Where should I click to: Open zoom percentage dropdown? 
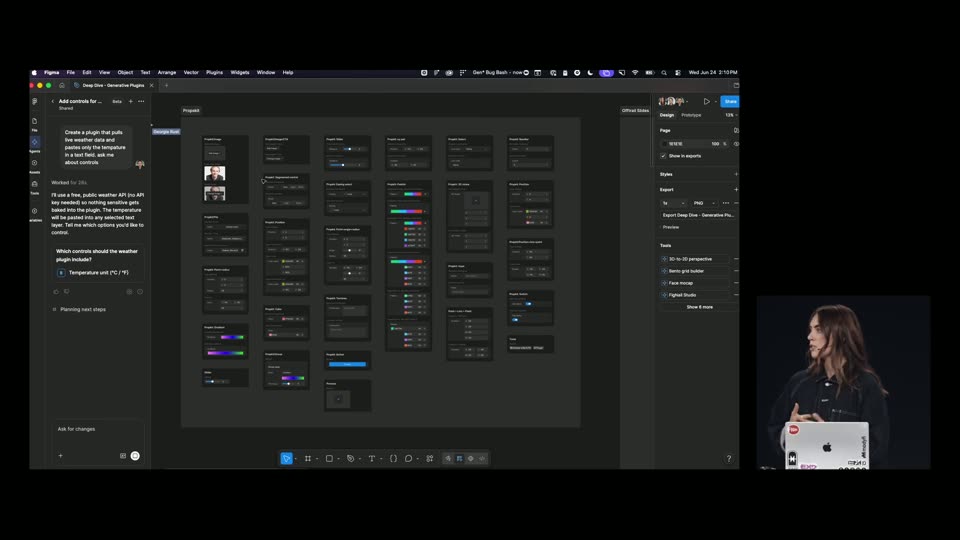(732, 115)
